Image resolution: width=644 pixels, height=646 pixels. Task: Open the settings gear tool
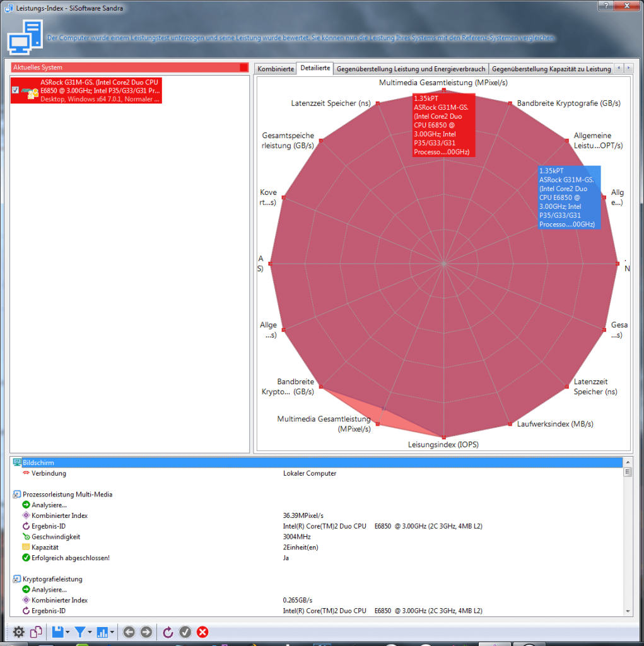[x=18, y=631]
